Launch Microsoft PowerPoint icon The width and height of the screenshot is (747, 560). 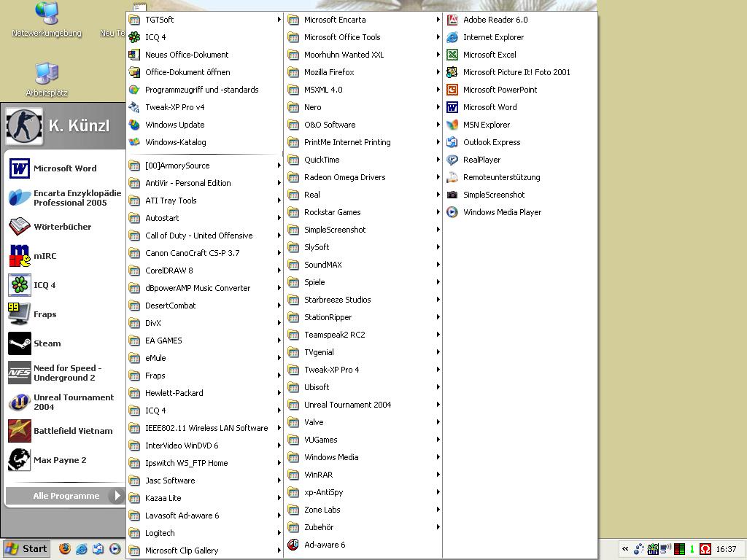[452, 90]
